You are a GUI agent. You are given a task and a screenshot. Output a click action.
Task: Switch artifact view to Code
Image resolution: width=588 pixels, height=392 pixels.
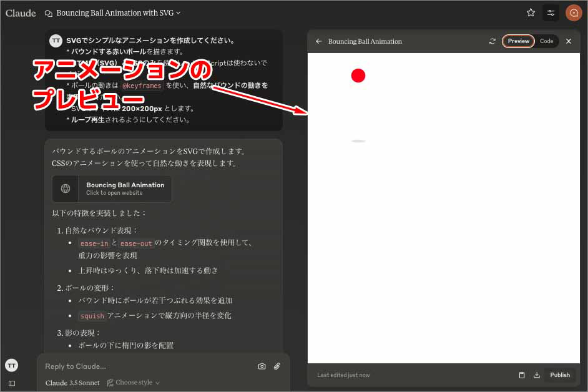coord(546,41)
